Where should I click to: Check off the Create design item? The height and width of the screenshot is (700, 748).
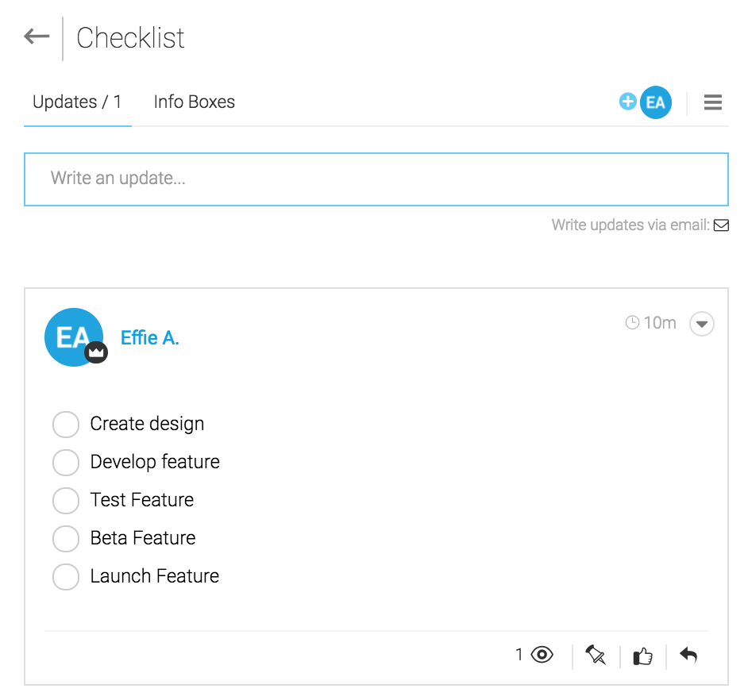tap(66, 424)
